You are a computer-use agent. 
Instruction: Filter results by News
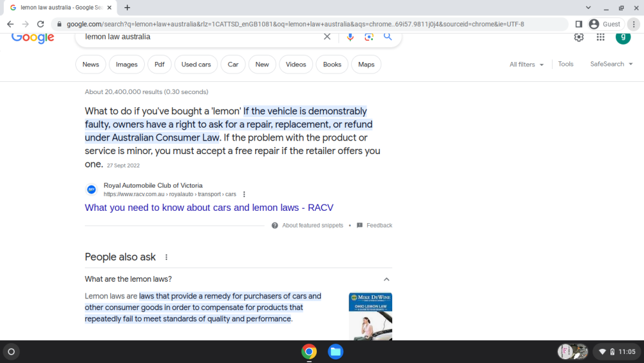(x=90, y=64)
